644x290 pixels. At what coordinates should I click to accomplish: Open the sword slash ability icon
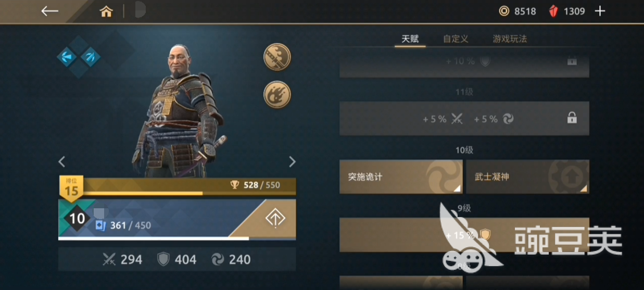pos(277,57)
